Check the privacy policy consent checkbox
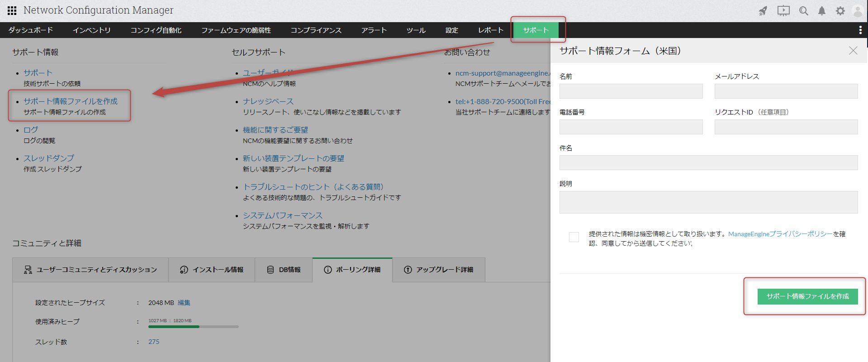Screen dimensions: 868x362 pyautogui.click(x=574, y=237)
